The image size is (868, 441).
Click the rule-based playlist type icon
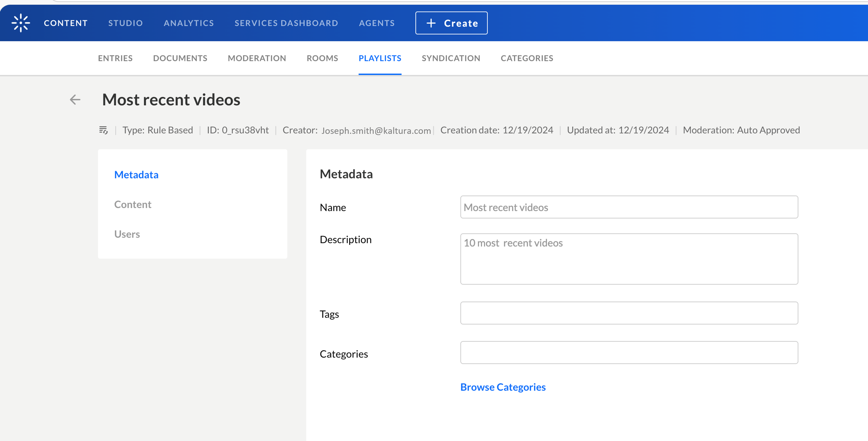click(x=103, y=130)
